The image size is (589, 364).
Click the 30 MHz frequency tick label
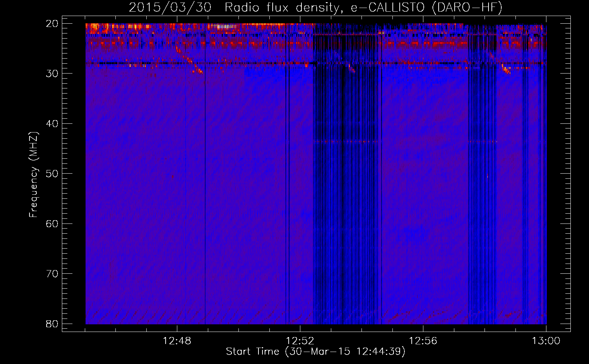52,74
